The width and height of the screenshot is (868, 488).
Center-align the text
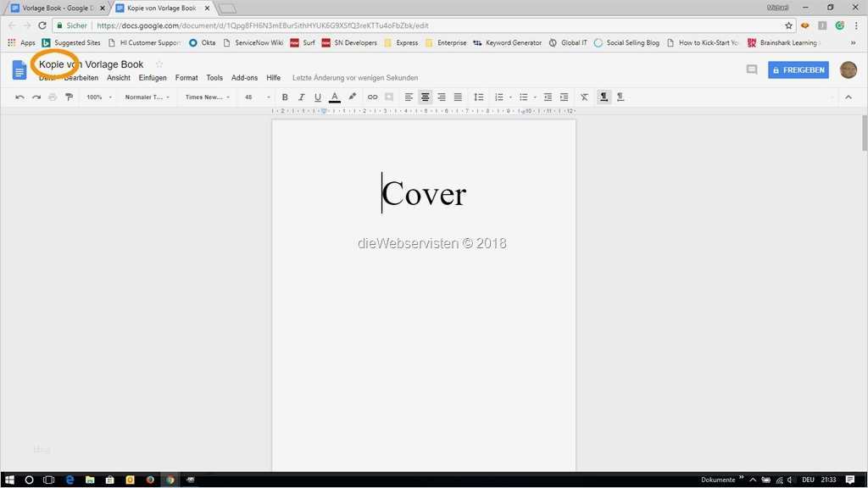[x=426, y=97]
